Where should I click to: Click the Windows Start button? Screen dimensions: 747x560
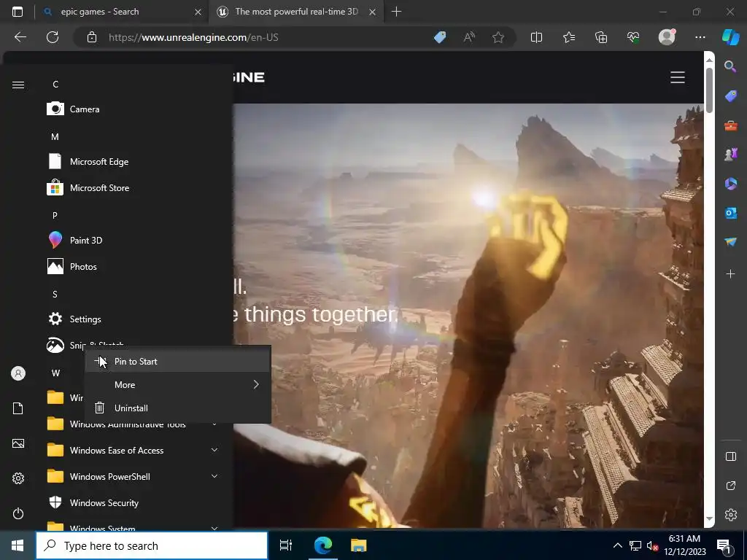(18, 545)
